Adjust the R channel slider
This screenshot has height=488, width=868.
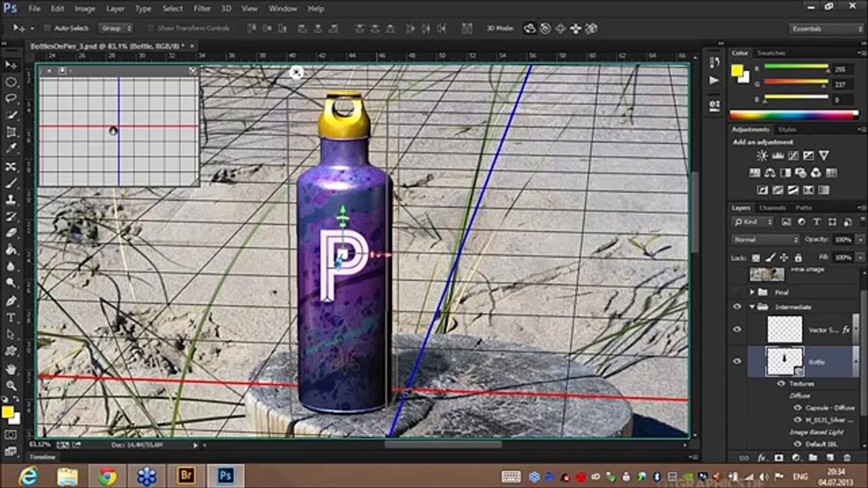pyautogui.click(x=797, y=67)
